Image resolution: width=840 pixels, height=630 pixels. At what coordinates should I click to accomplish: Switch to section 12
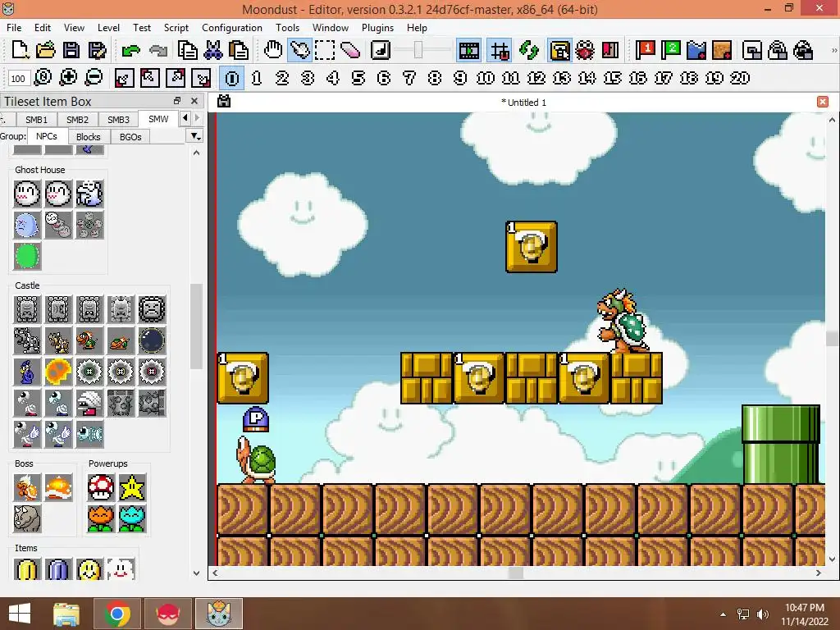click(536, 78)
